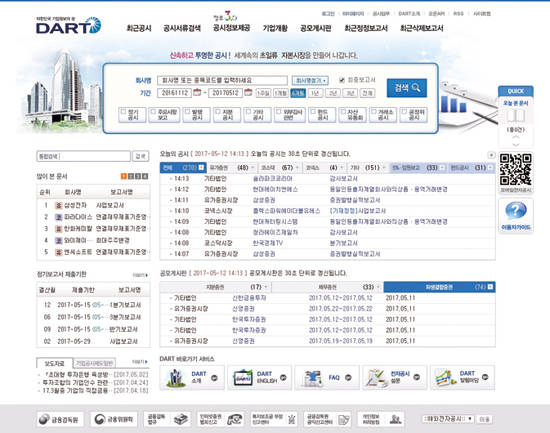Click the start date field 20161112
This screenshot has height=433, width=550.
175,93
